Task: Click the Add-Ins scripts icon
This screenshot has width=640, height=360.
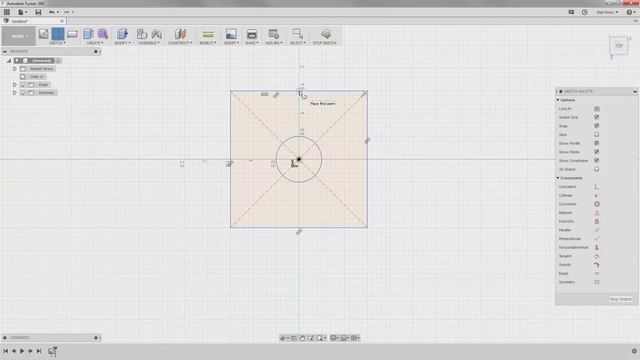Action: tap(273, 34)
